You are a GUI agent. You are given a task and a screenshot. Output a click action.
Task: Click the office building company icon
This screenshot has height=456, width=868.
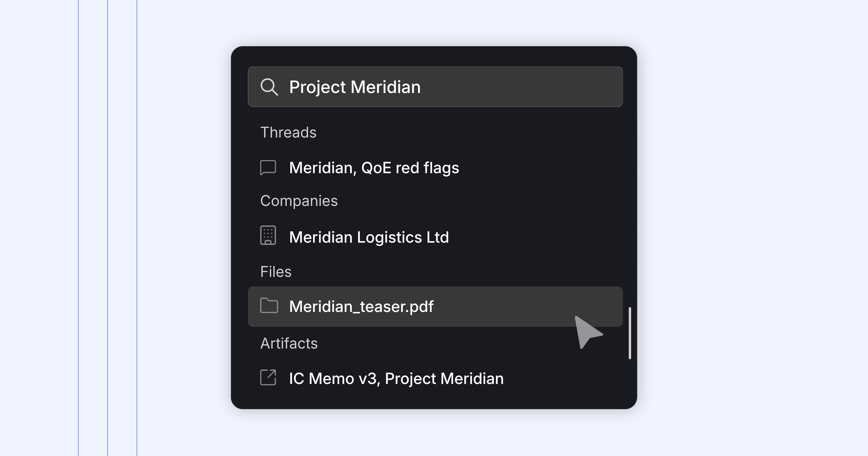click(x=268, y=235)
